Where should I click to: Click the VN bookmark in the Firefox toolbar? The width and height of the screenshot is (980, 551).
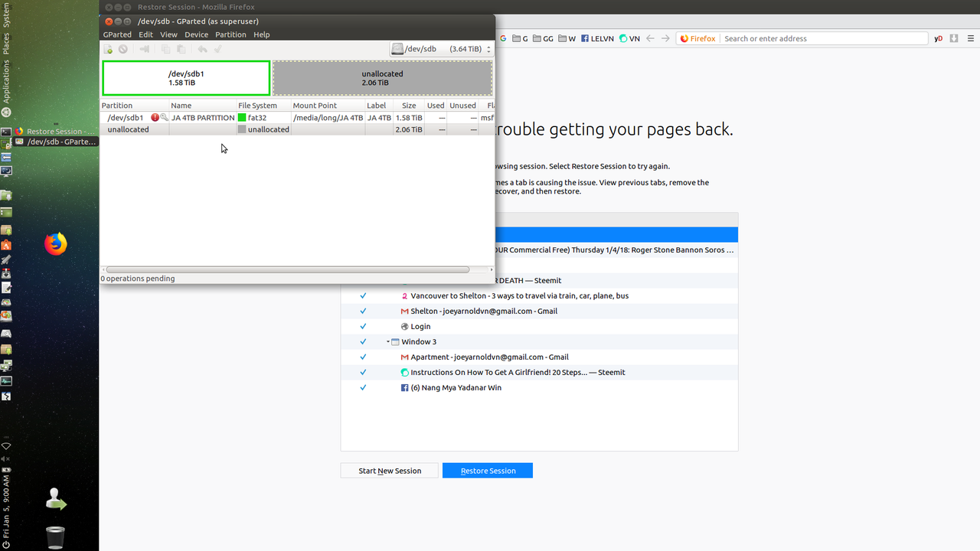click(629, 38)
